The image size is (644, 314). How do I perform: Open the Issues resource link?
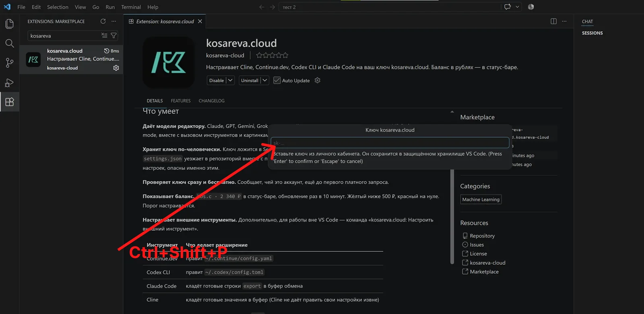click(477, 244)
